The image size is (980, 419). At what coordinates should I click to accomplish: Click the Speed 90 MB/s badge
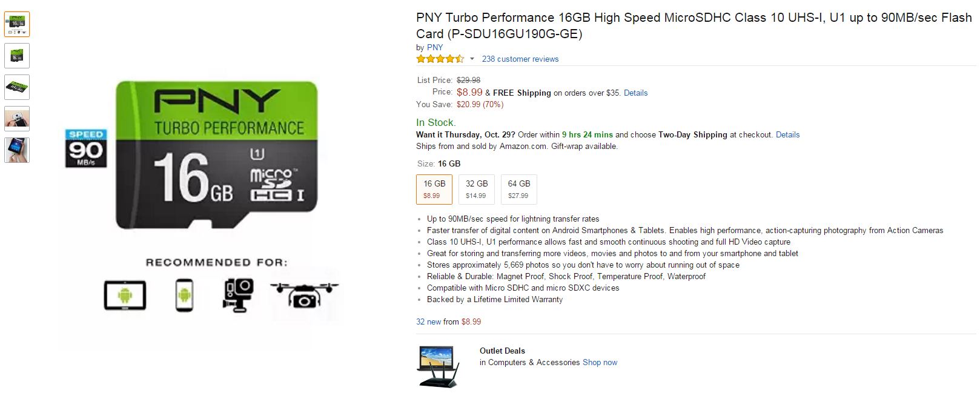86,148
